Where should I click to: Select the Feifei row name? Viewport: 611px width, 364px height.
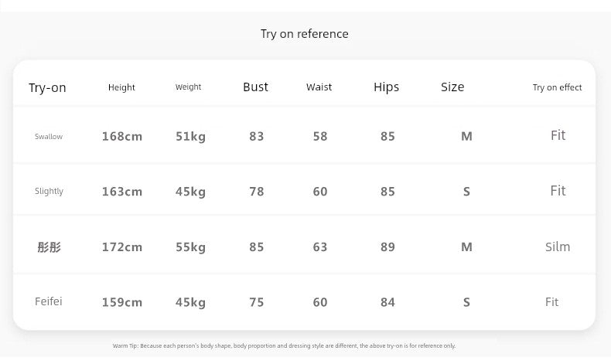click(48, 301)
